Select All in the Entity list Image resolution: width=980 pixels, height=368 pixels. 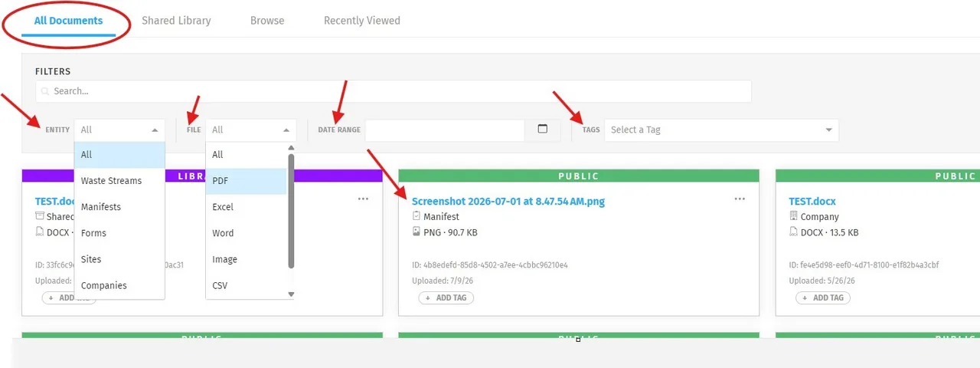pos(119,155)
